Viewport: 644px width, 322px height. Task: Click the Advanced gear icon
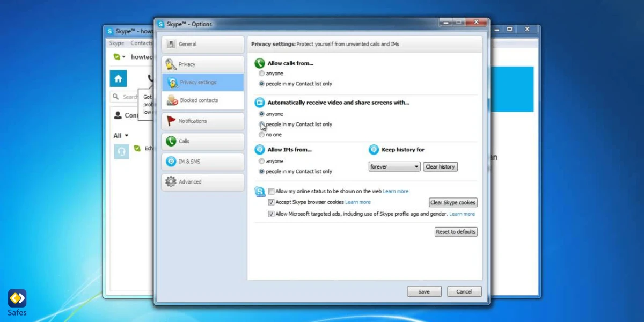click(171, 182)
